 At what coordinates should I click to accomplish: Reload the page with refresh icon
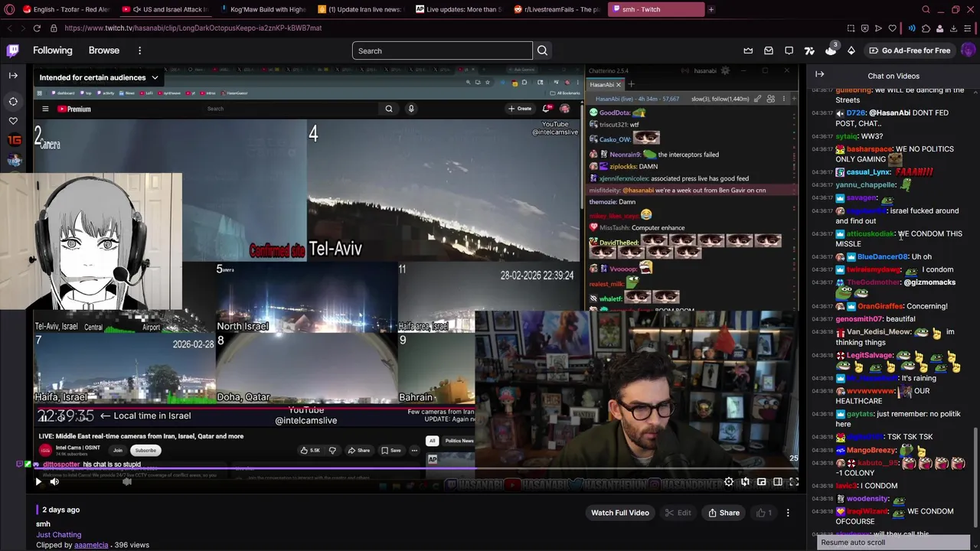(x=37, y=28)
